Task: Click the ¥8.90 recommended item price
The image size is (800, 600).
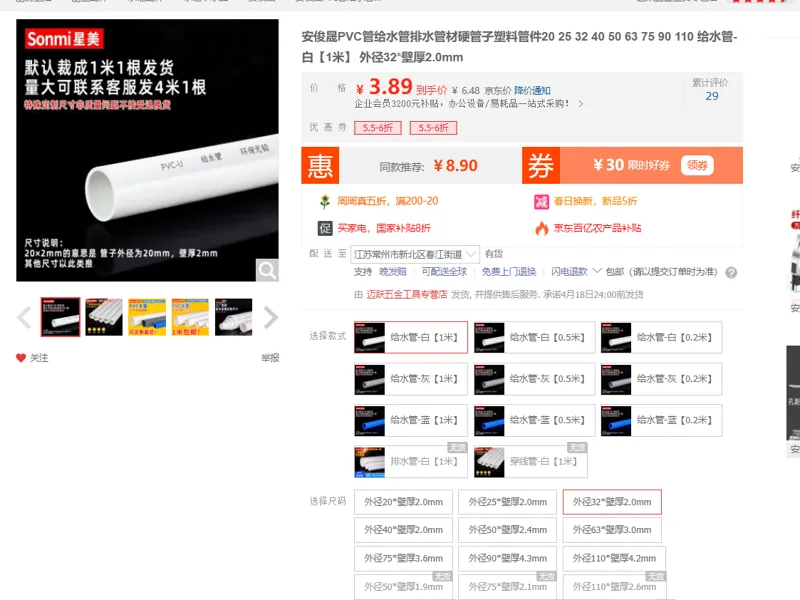Action: point(456,165)
